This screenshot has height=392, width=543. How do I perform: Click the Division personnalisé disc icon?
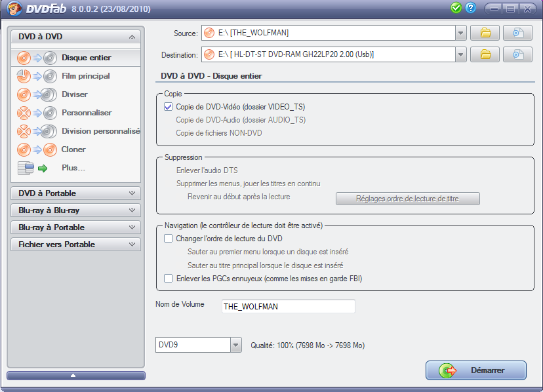click(37, 131)
